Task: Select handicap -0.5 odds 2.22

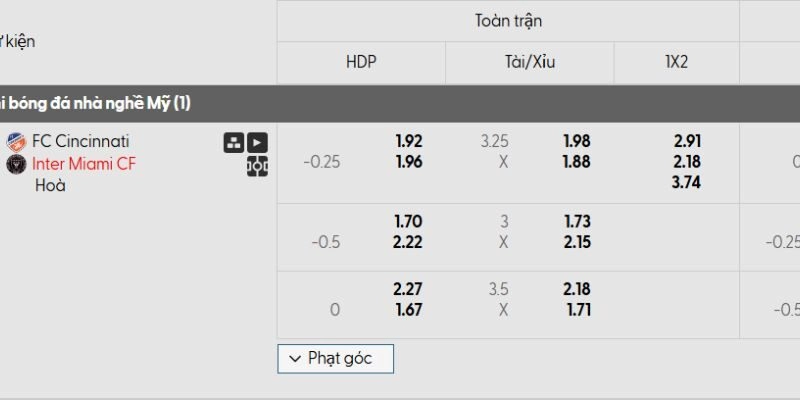Action: 409,242
